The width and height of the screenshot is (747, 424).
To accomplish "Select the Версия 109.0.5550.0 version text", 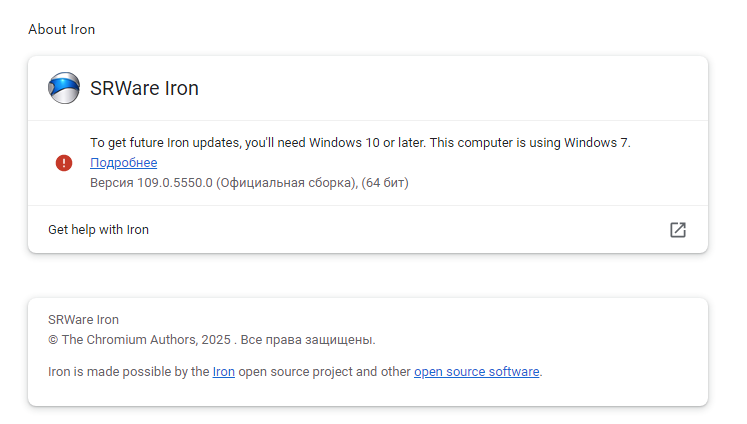I will [151, 183].
